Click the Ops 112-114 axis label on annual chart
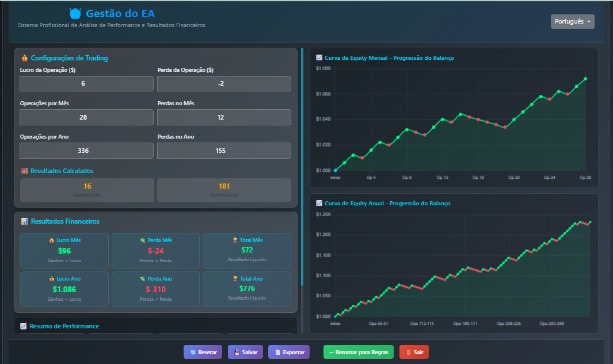 [422, 323]
